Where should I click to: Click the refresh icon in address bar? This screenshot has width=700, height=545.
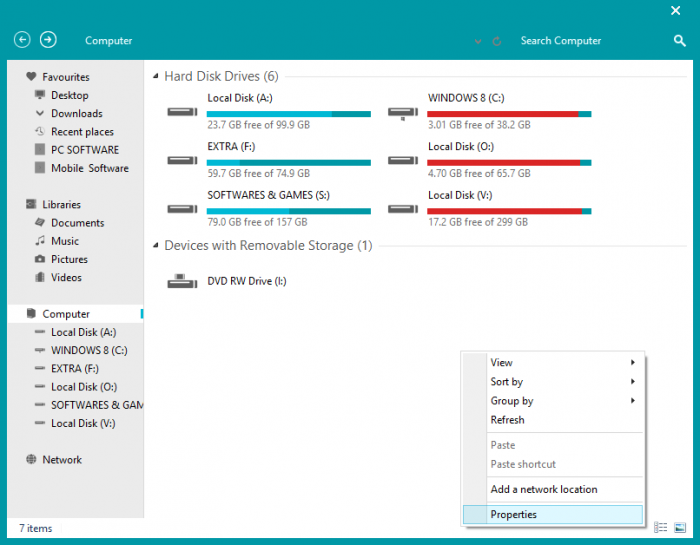[x=496, y=42]
